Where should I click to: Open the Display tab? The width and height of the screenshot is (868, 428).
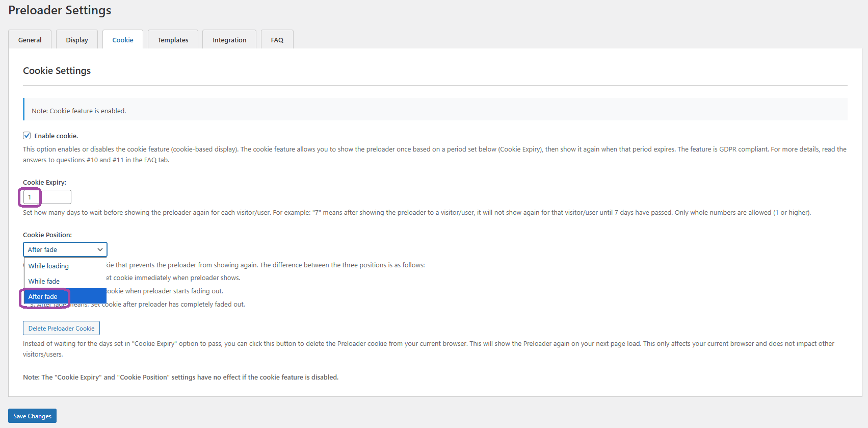[77, 40]
